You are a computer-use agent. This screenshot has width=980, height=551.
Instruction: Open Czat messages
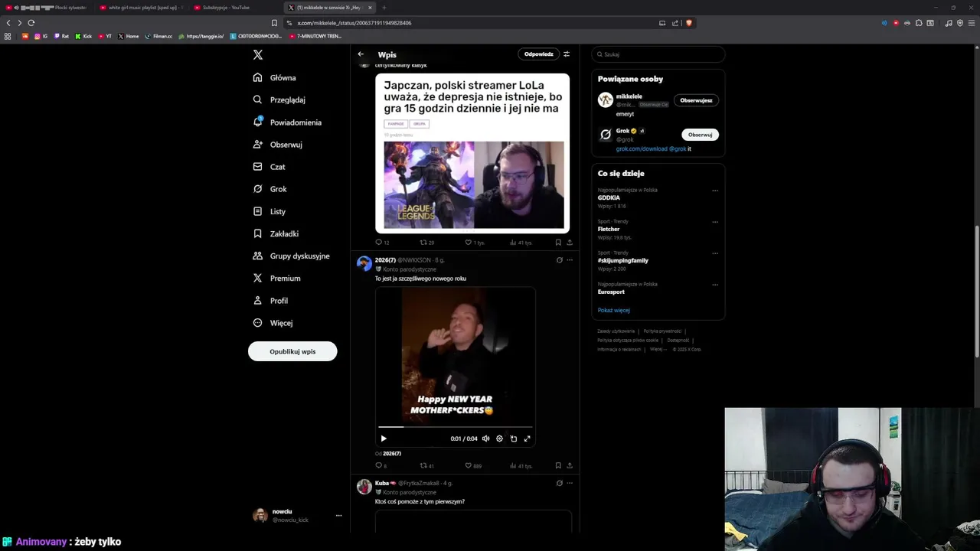tap(269, 167)
